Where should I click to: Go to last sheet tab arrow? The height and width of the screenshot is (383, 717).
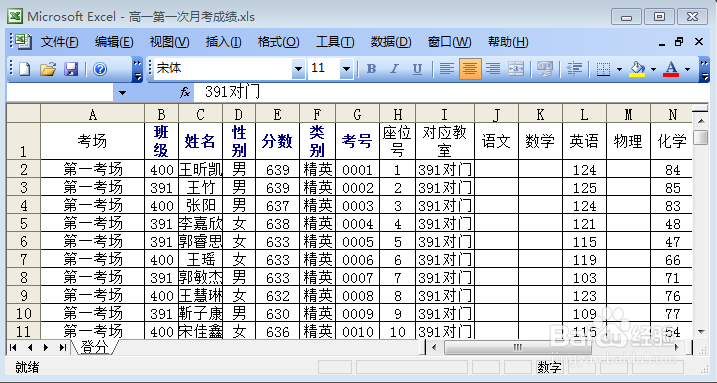(63, 347)
